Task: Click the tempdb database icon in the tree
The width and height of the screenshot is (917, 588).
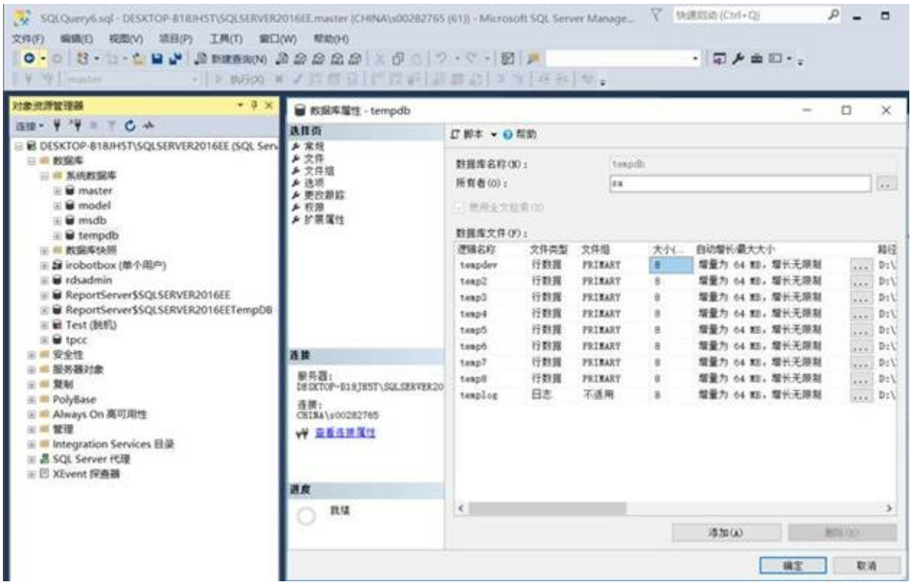Action: (x=70, y=234)
